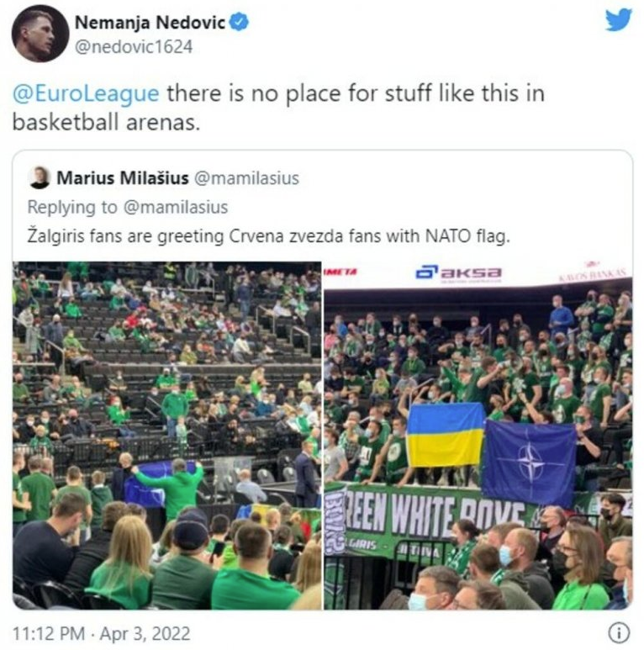644x650 pixels.
Task: Click the Marius Milašius name in quoted tweet
Action: click(x=123, y=177)
